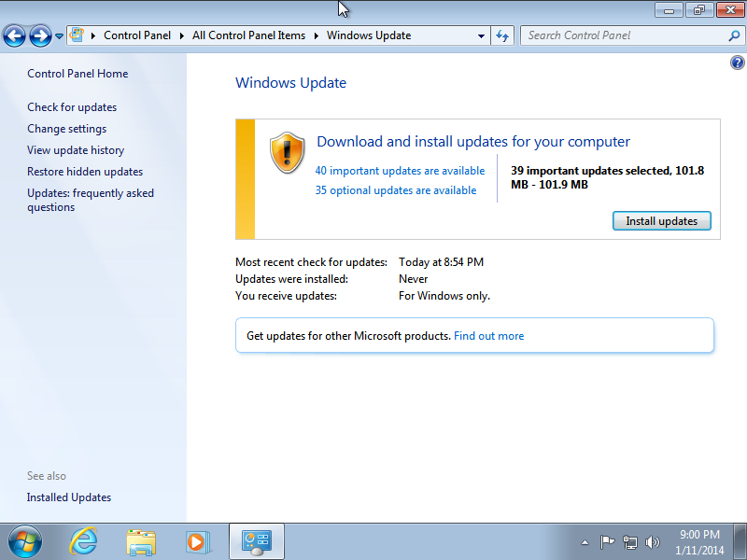
Task: Click the Install updates button
Action: tap(662, 221)
